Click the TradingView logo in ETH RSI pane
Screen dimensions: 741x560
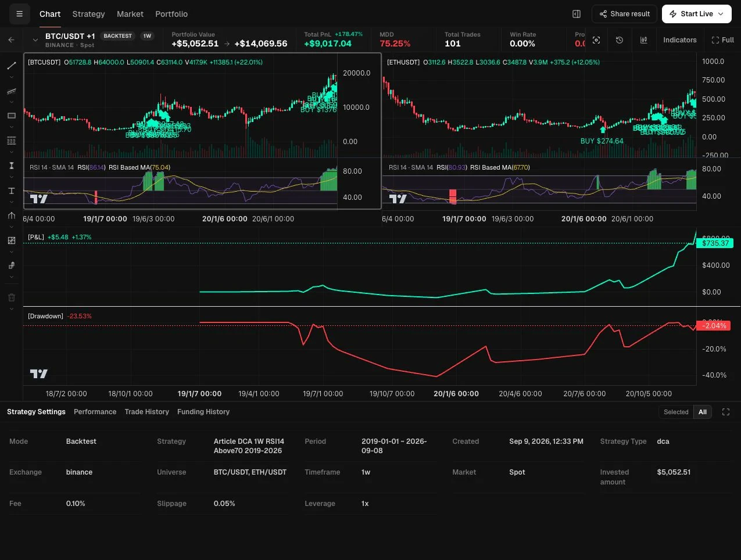coord(398,199)
